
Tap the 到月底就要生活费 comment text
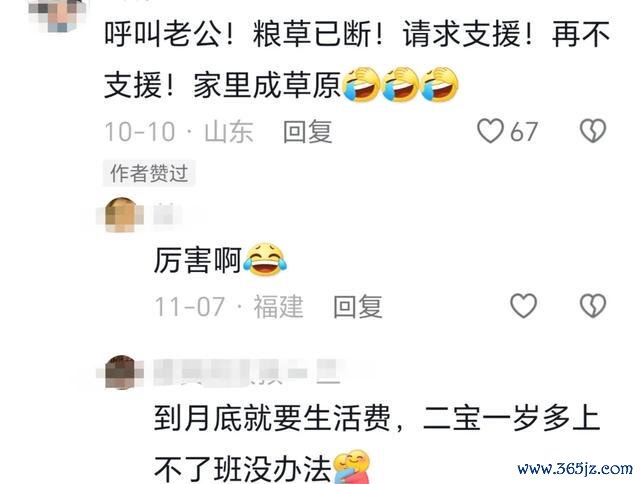(377, 444)
